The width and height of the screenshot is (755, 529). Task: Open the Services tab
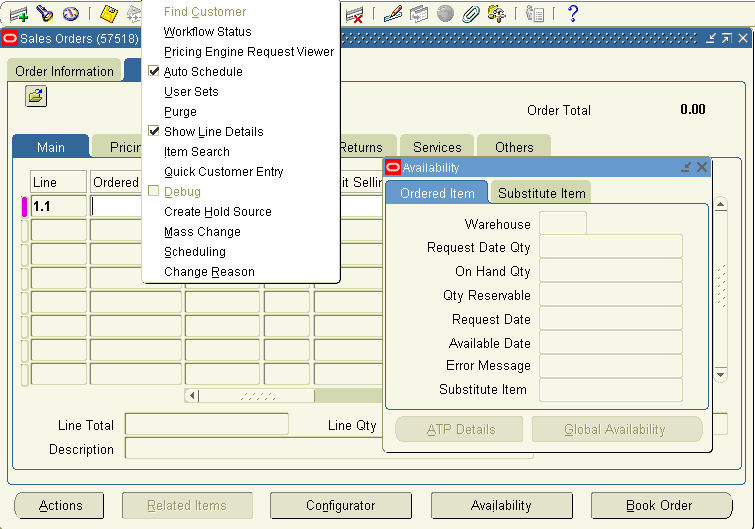(x=437, y=147)
